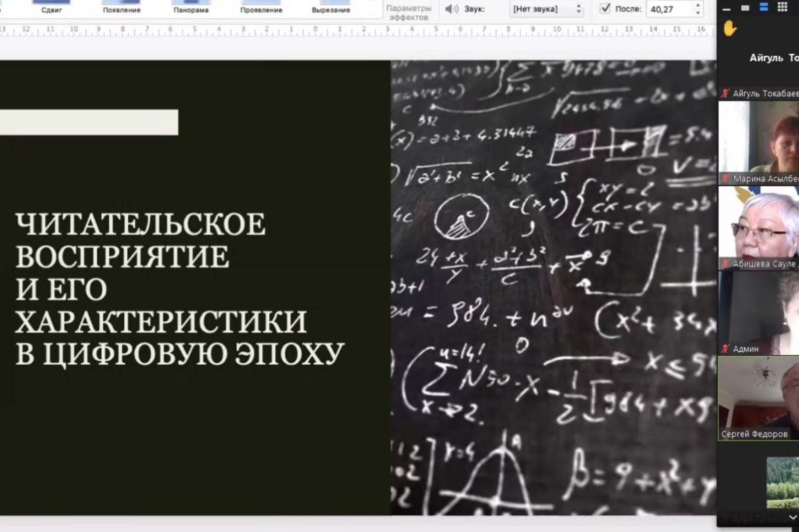799x532 pixels.
Task: Switch Zoom panel to grid view
Action: coord(782,7)
